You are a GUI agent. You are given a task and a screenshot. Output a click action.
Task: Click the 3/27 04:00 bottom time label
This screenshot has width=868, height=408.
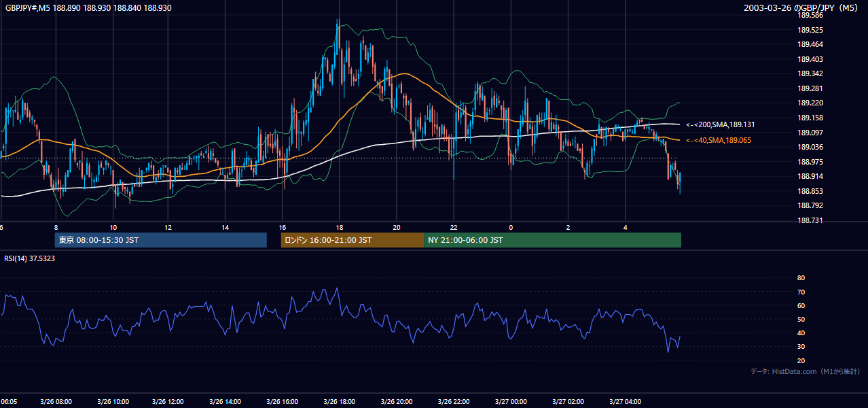625,401
